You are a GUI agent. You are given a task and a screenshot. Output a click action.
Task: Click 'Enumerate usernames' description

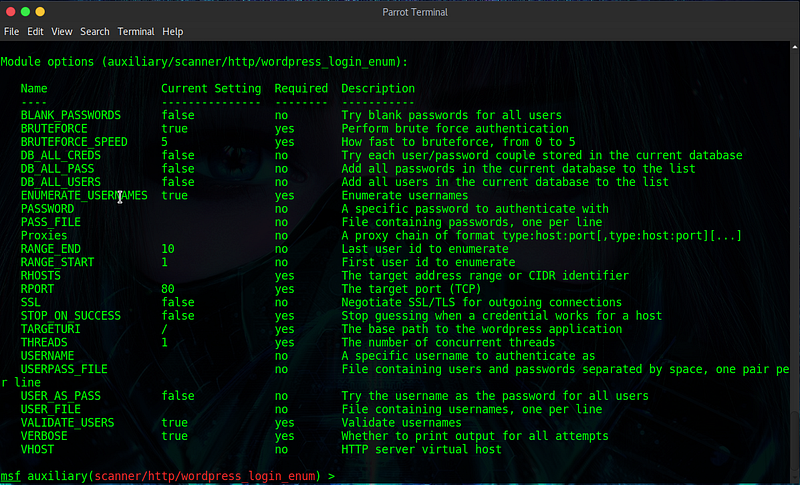[405, 195]
